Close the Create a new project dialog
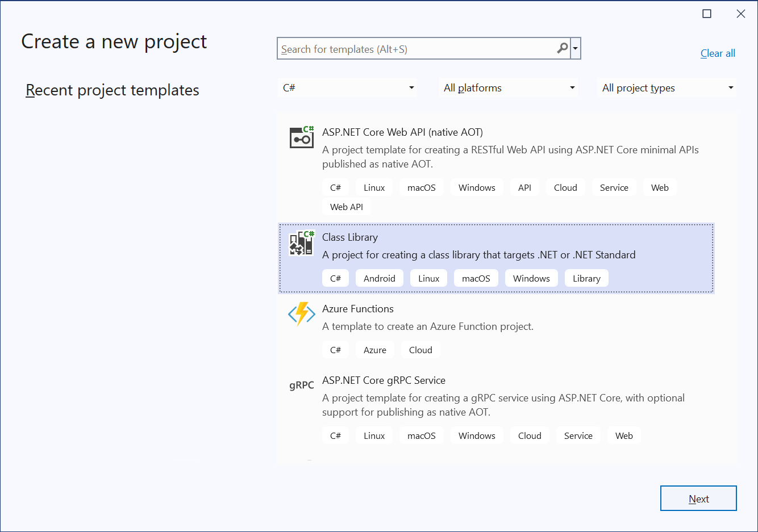The width and height of the screenshot is (758, 532). [x=741, y=14]
